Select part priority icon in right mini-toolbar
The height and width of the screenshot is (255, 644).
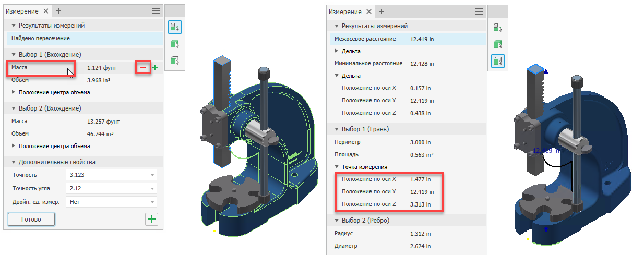[498, 45]
